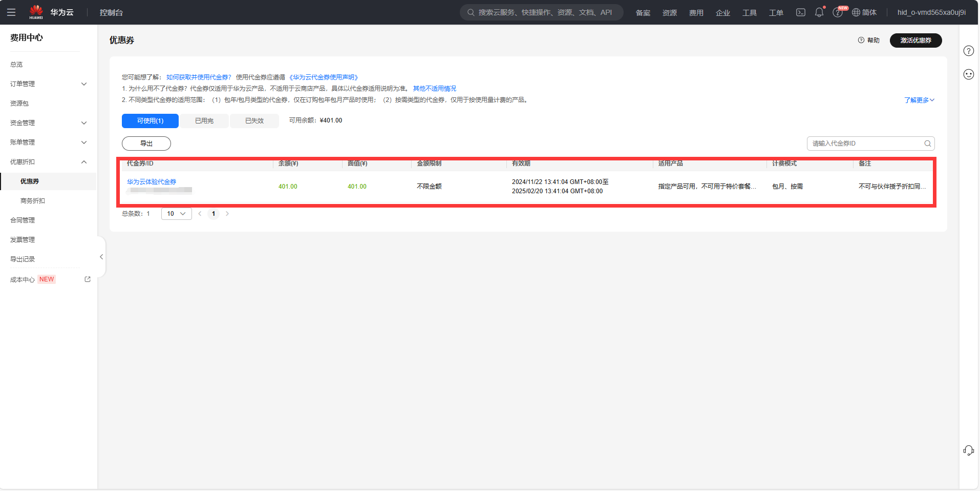Expand 了解更多 details
Image resolution: width=980 pixels, height=491 pixels.
coord(919,100)
